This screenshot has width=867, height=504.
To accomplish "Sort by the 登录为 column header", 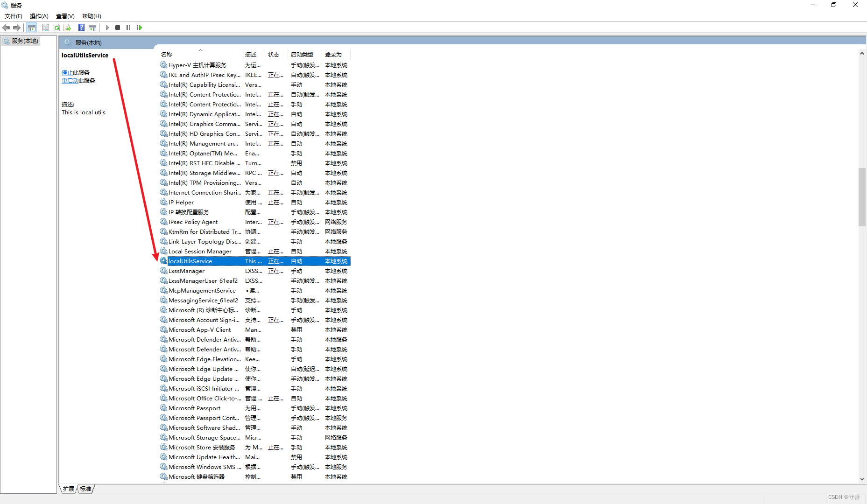I will pos(336,55).
